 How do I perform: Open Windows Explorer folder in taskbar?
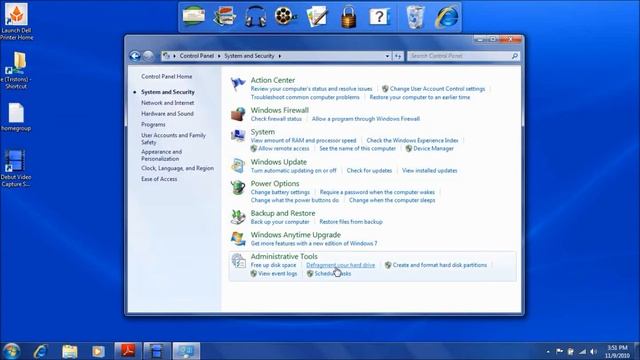coord(70,351)
